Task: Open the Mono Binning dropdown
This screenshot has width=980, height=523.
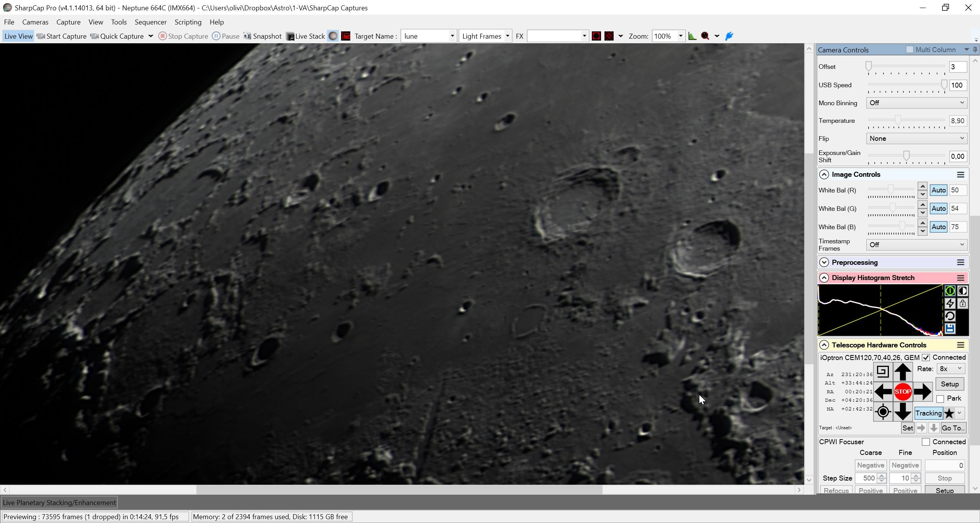Action: point(916,103)
